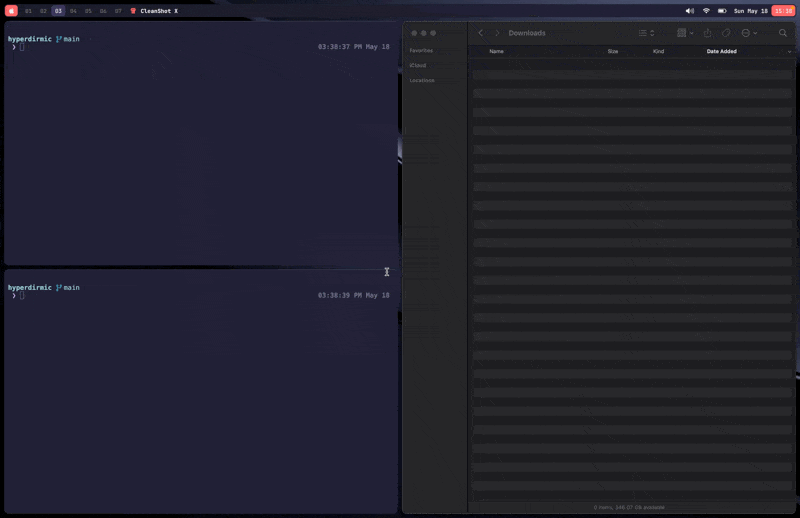Click the Finder Share icon
The image size is (800, 518).
click(707, 33)
